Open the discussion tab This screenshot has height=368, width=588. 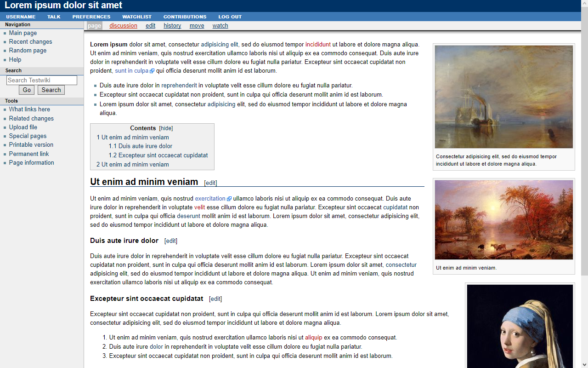pyautogui.click(x=123, y=26)
